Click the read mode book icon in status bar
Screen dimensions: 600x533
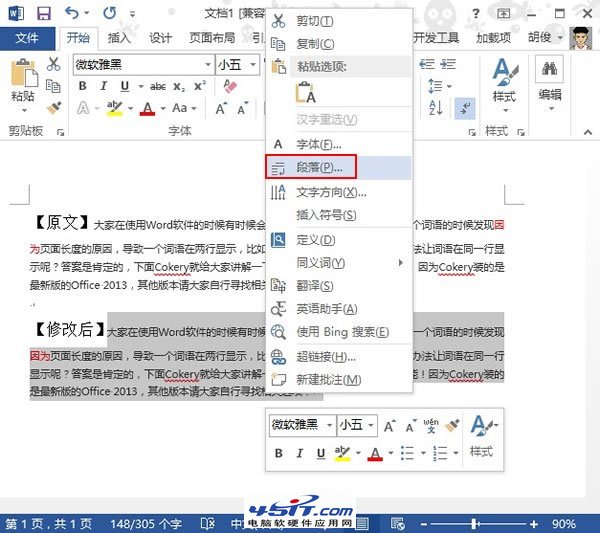click(207, 523)
